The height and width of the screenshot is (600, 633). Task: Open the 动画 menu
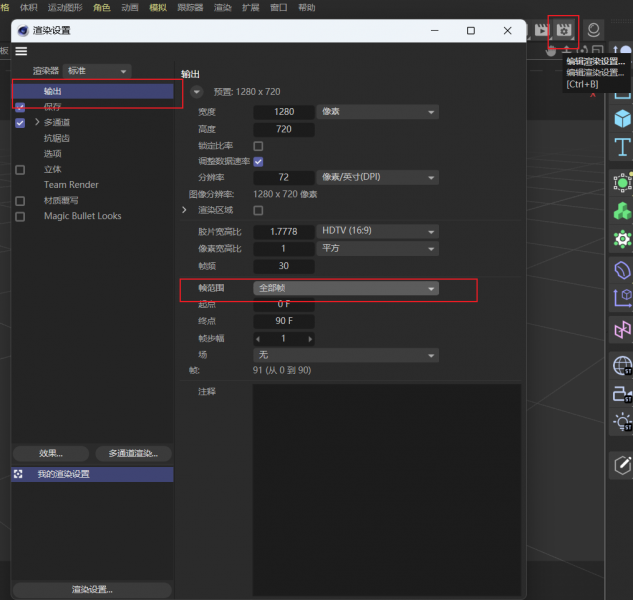130,8
